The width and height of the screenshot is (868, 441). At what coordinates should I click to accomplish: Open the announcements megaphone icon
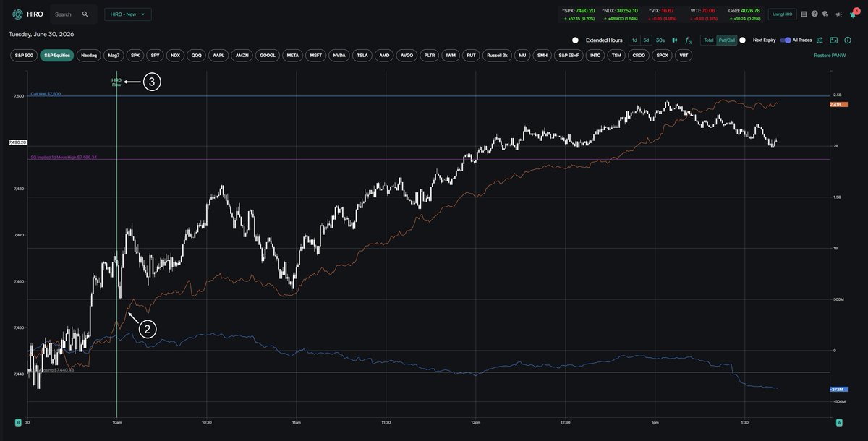coord(838,14)
